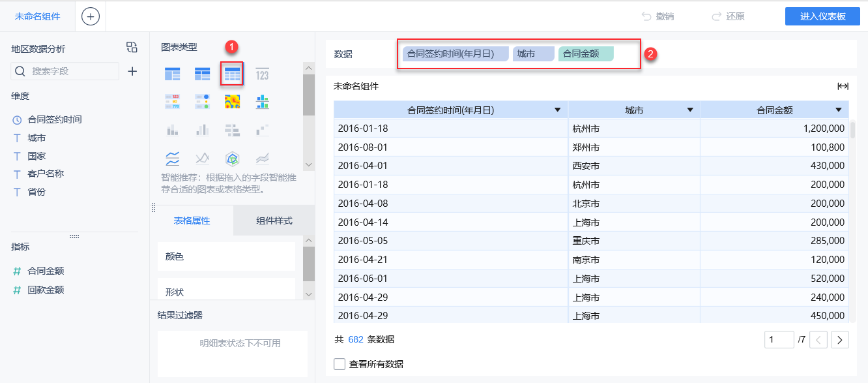The width and height of the screenshot is (868, 383).
Task: Open dropdown for 合同签约时间(年月日) column header
Action: [x=557, y=110]
